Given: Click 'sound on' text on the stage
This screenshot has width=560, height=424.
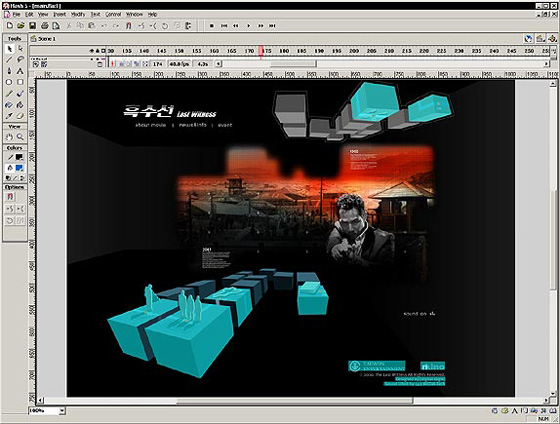Looking at the screenshot, I should point(415,314).
